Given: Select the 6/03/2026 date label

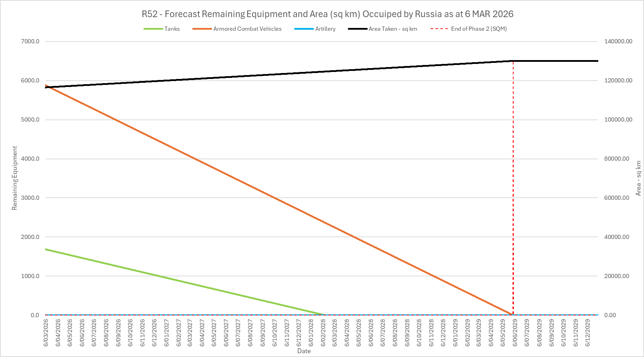Looking at the screenshot, I should 46,333.
